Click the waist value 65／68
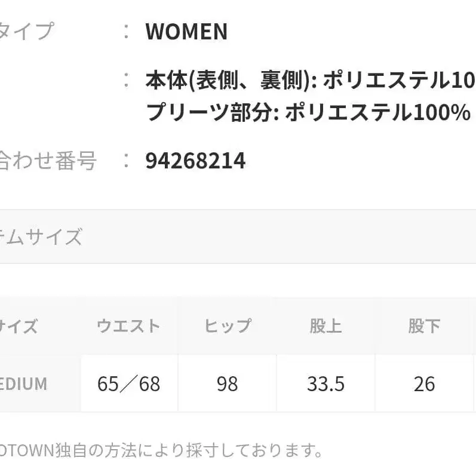This screenshot has height=476, width=476. (128, 383)
